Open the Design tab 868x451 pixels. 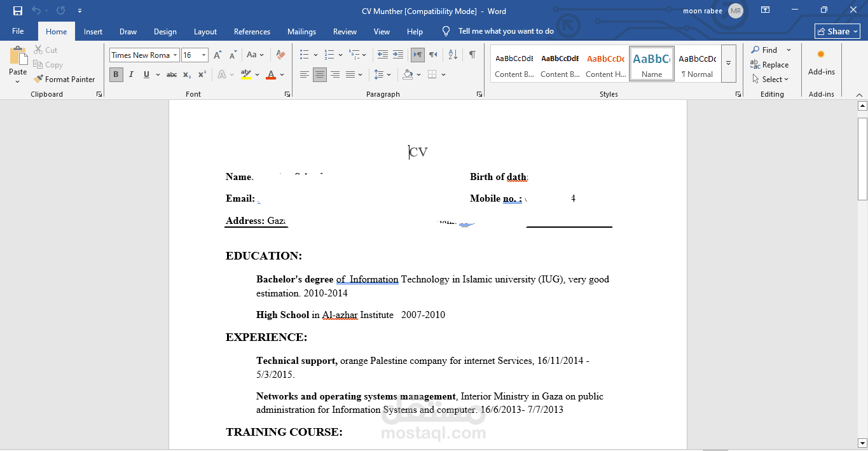pos(165,31)
